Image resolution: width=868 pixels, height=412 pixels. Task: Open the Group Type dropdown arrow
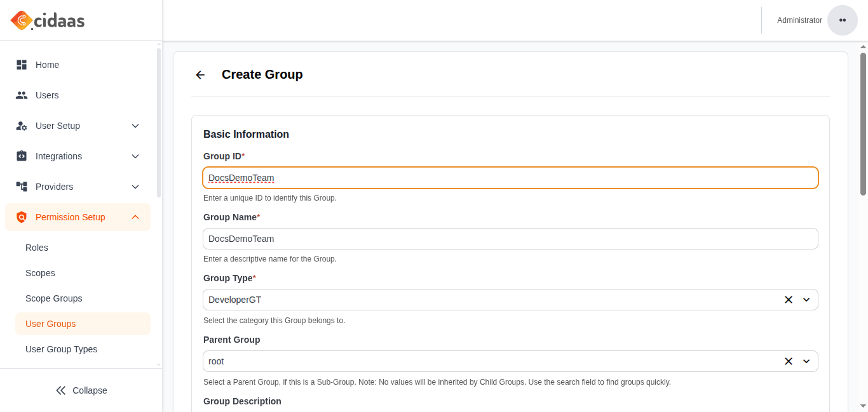[x=806, y=300]
